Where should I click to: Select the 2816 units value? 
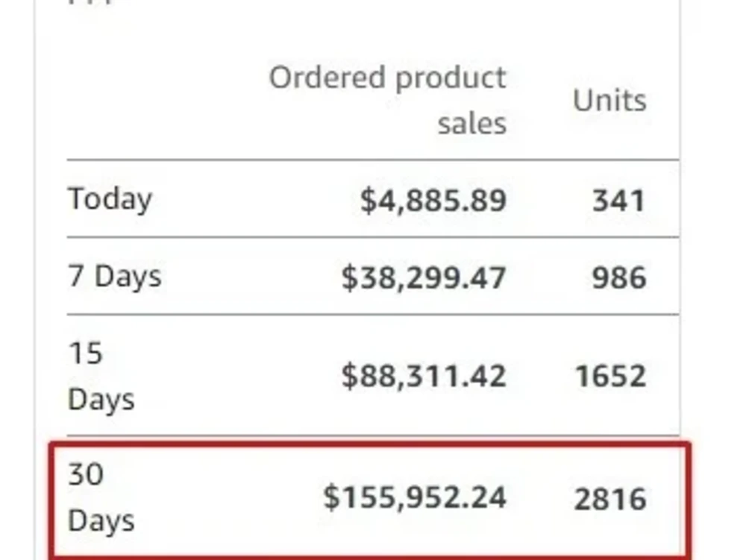coord(610,499)
